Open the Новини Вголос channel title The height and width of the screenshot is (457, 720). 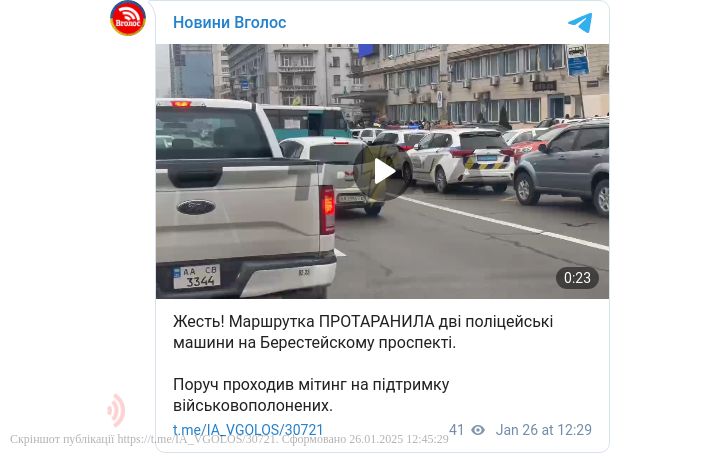point(230,22)
